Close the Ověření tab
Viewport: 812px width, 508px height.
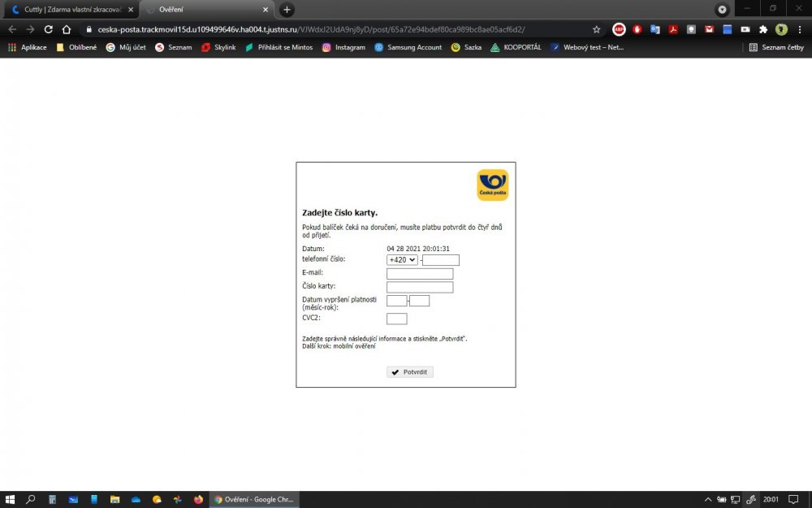point(266,9)
